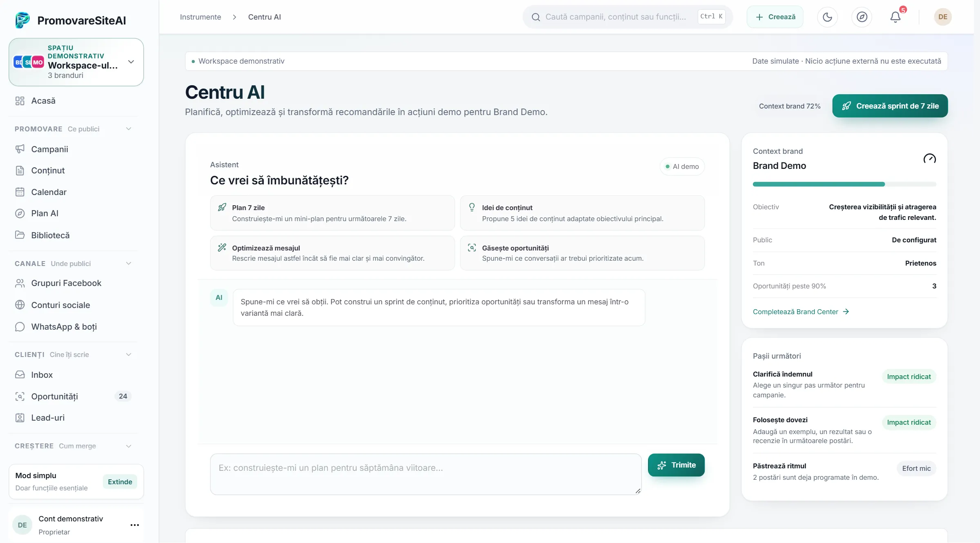Collapse the PROMOVARE sidebar section
Image resolution: width=980 pixels, height=543 pixels.
click(x=129, y=129)
